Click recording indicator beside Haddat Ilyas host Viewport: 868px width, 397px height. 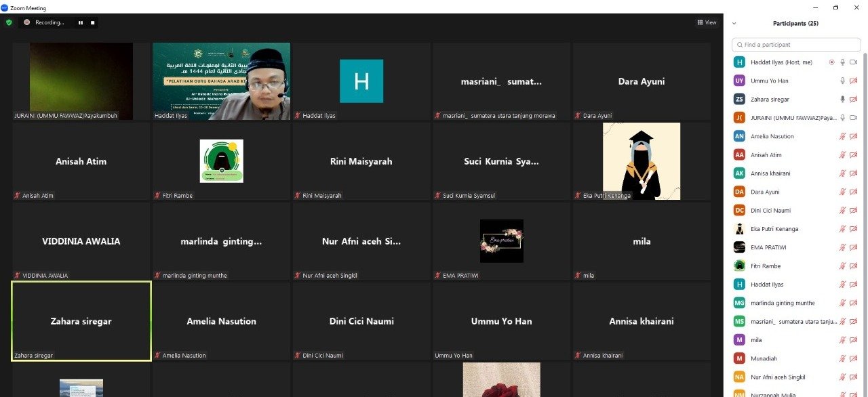point(831,62)
